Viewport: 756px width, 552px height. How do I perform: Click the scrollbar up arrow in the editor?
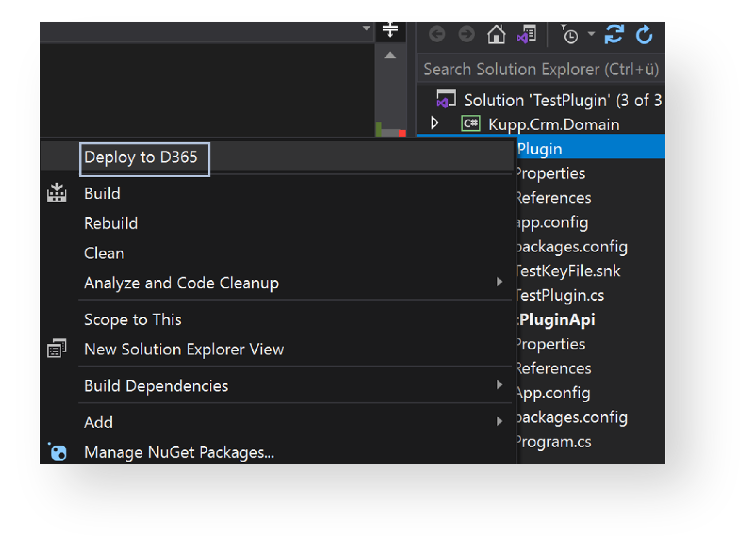point(390,55)
